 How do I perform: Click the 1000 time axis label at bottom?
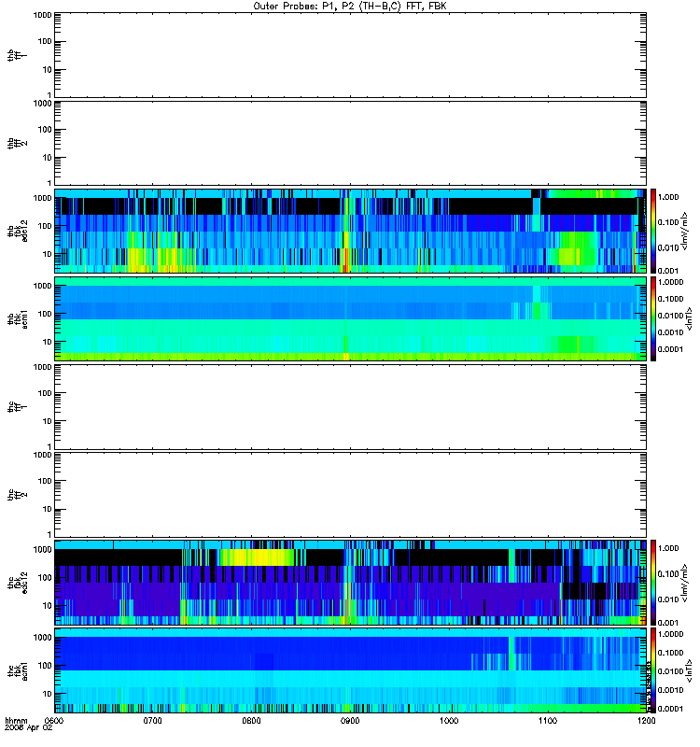[x=449, y=720]
